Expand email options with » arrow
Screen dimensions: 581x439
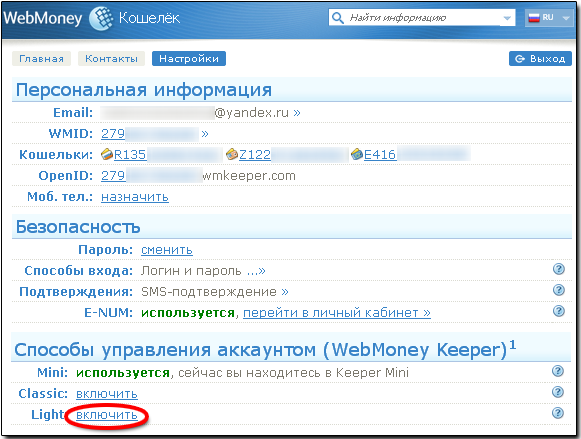[x=297, y=113]
